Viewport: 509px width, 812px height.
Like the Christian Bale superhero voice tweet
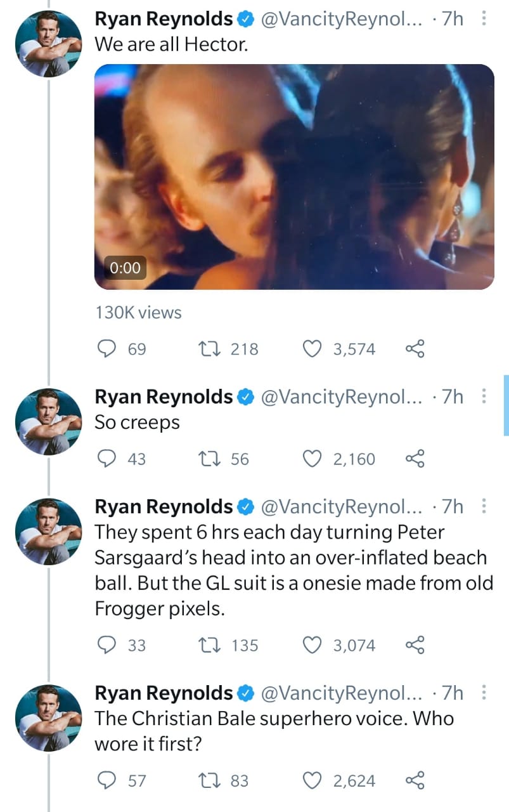[x=311, y=780]
